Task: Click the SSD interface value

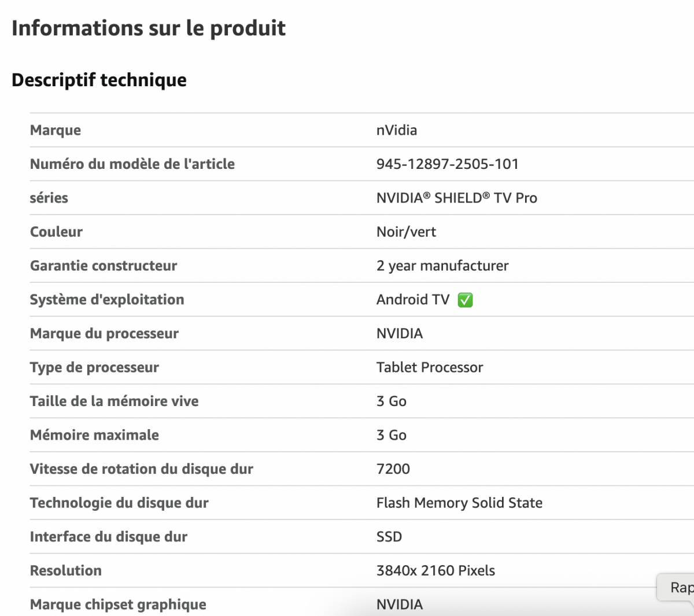Action: tap(389, 537)
